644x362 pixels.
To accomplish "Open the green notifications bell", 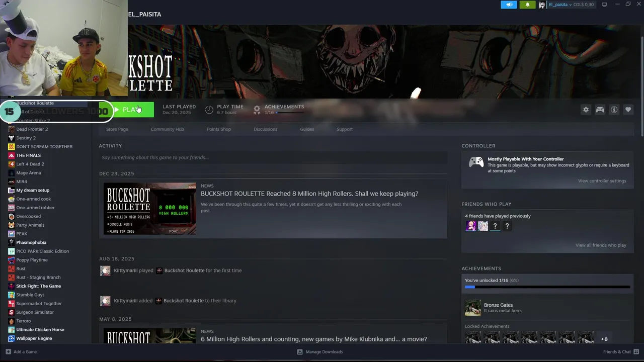I will pos(527,5).
